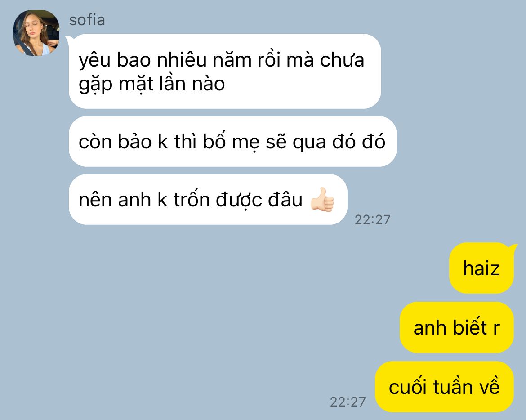Tap the sender name sofia
Image resolution: width=526 pixels, height=420 pixels.
87,20
